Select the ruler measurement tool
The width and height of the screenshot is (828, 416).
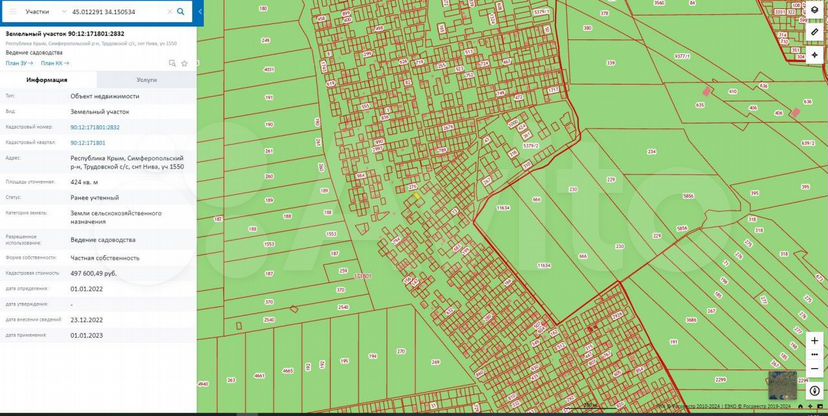pos(815,33)
